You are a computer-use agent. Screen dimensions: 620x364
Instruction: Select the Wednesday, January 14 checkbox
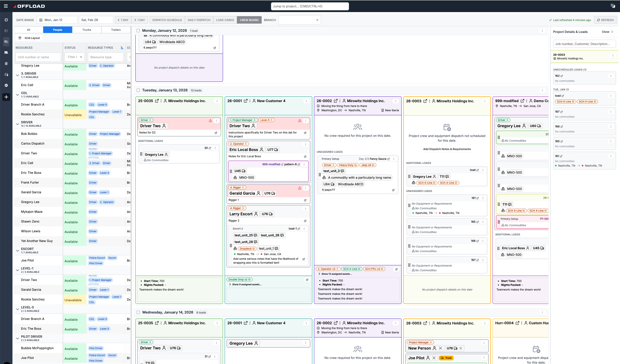[138, 312]
